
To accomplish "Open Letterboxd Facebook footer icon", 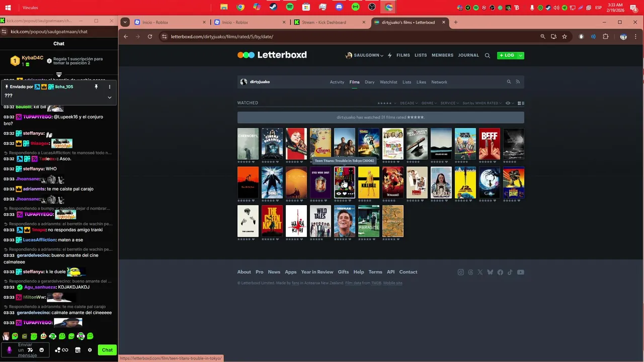I will [500, 272].
